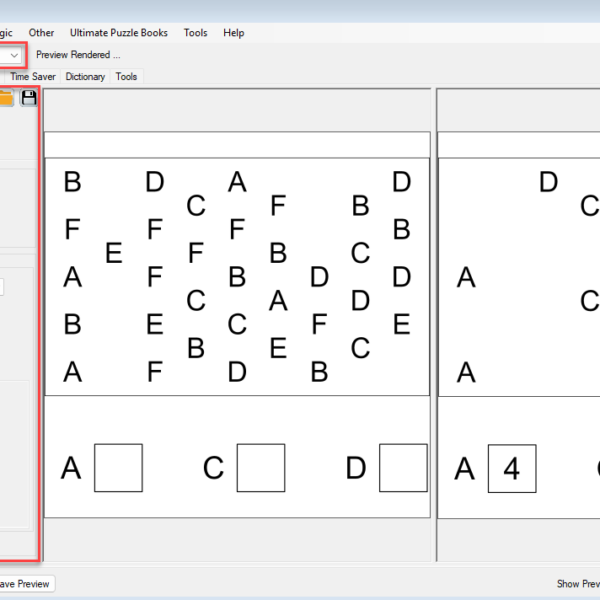Switch to the Dictionary tab
The height and width of the screenshot is (600, 600).
point(85,76)
